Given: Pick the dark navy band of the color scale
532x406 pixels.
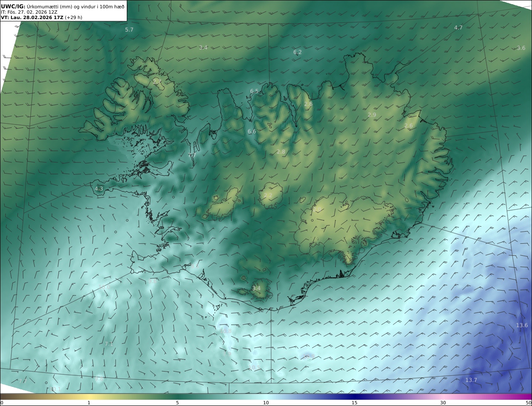Looking at the screenshot, I should [x=355, y=397].
